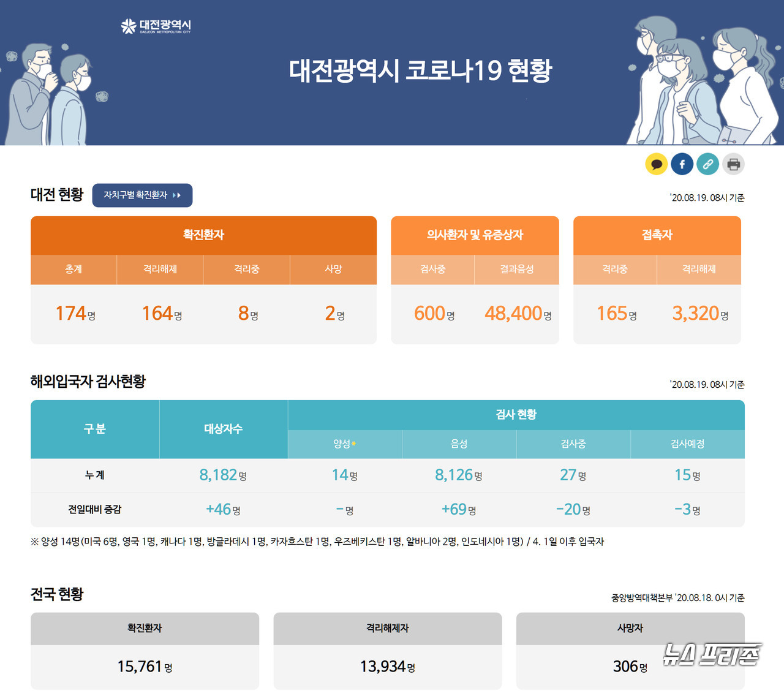Click the 확진환자 orange header
Screen dimensions: 784x696
pyautogui.click(x=203, y=235)
